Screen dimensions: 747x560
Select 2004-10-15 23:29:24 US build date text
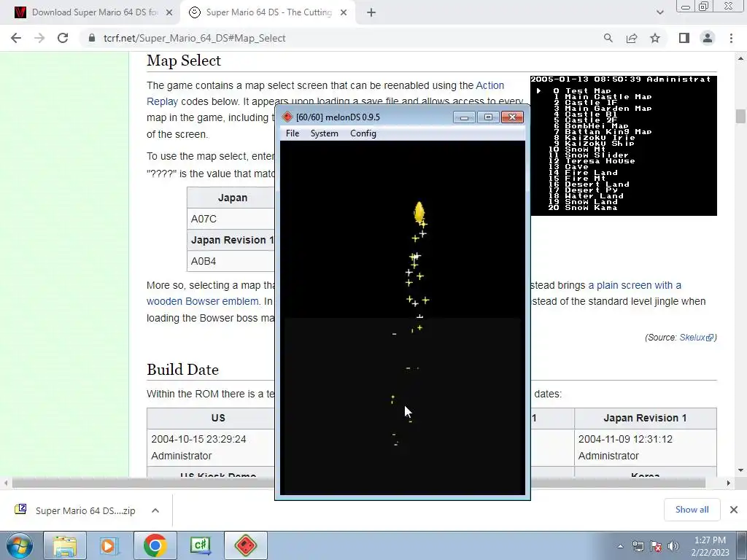pos(198,439)
